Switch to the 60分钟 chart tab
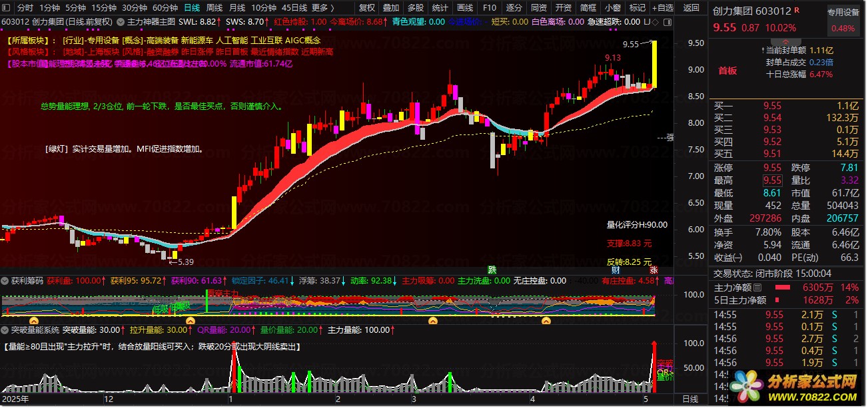Screen dimensions: 868x408 [x=165, y=8]
